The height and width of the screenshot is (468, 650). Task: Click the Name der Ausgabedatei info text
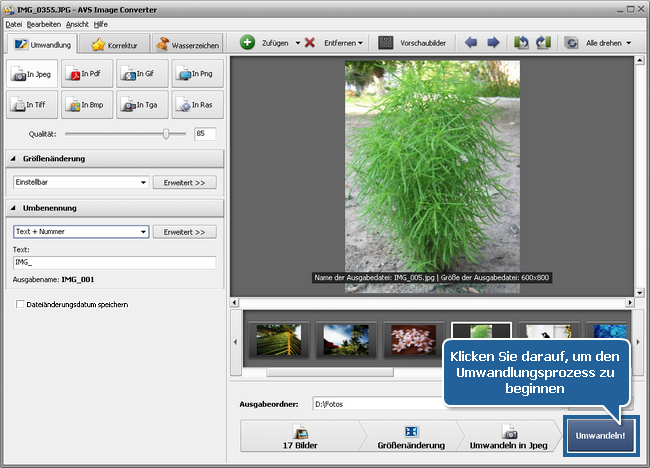tap(432, 277)
